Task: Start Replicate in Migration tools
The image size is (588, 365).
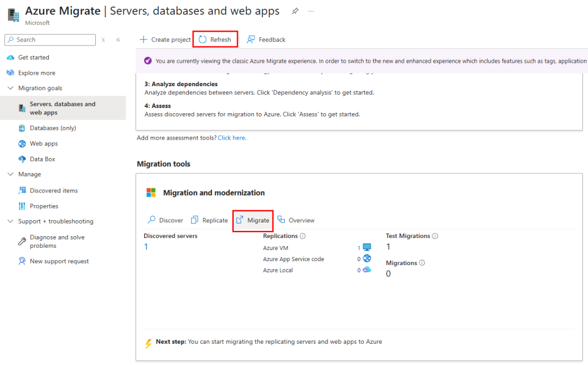Action: click(209, 220)
